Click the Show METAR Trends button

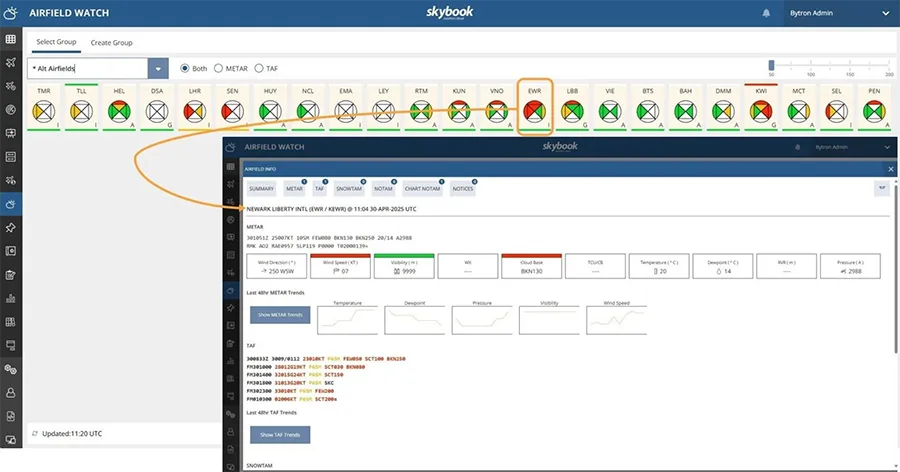tap(280, 315)
